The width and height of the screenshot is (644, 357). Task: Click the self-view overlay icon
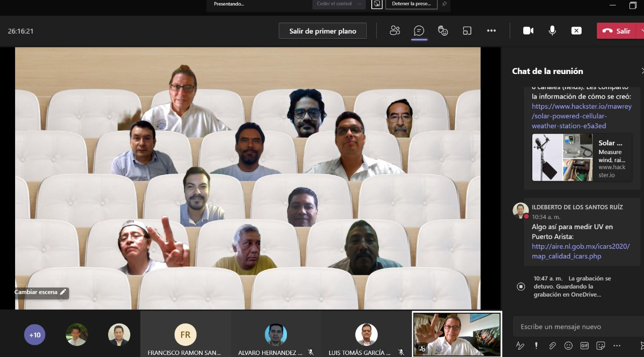click(x=422, y=348)
